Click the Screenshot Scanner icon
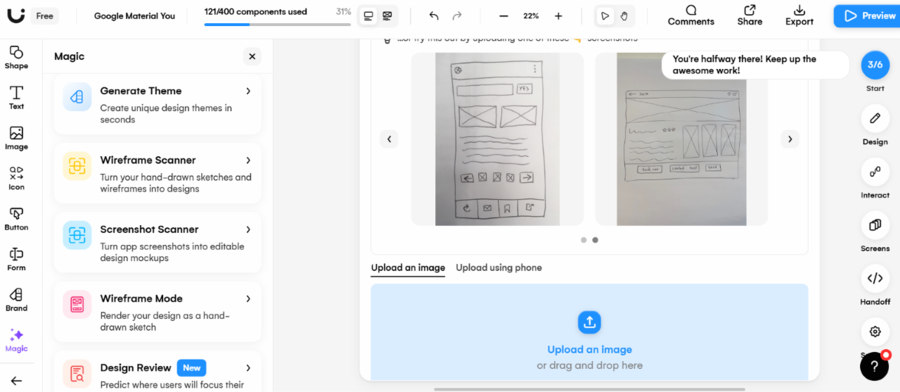Screen dimensions: 900x392 coord(77,235)
